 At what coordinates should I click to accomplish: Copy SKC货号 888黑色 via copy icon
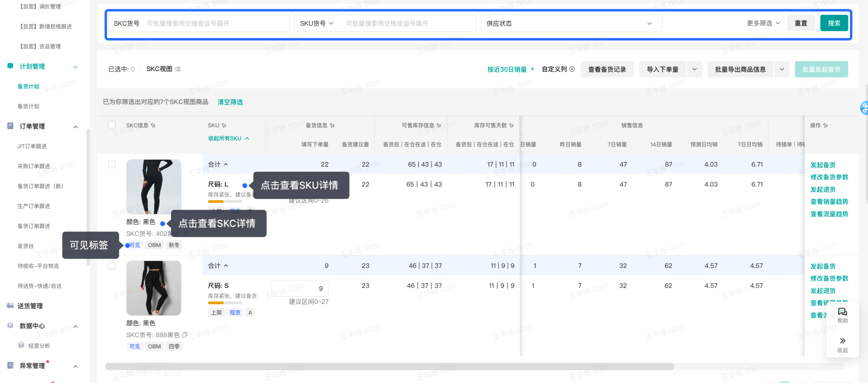(185, 335)
